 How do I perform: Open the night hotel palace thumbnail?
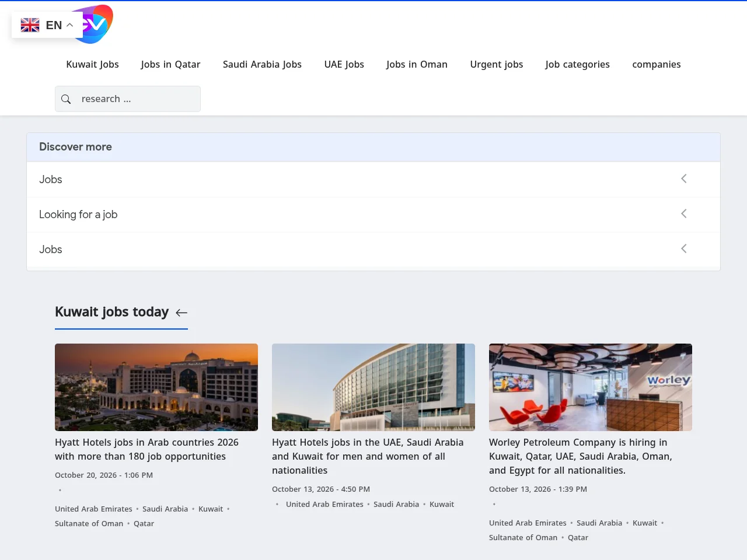[156, 387]
